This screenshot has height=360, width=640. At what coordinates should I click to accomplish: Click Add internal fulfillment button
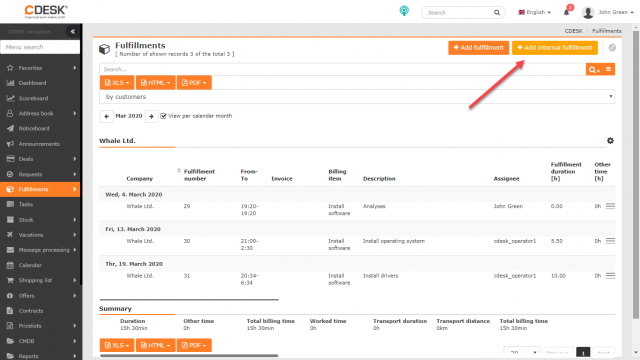pyautogui.click(x=555, y=48)
